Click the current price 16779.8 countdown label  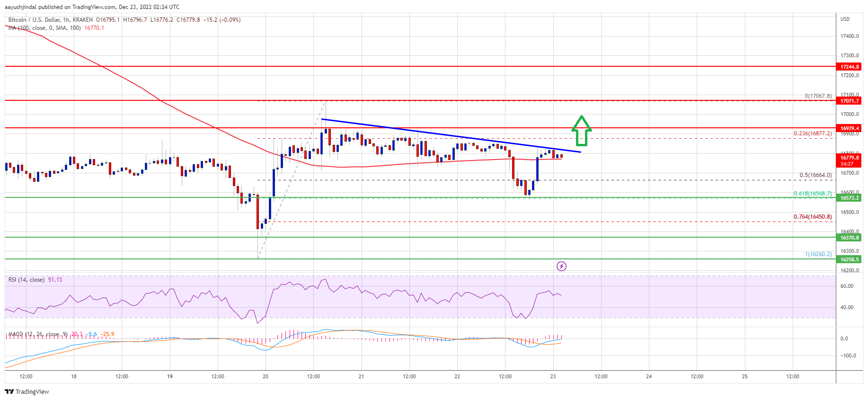(849, 160)
